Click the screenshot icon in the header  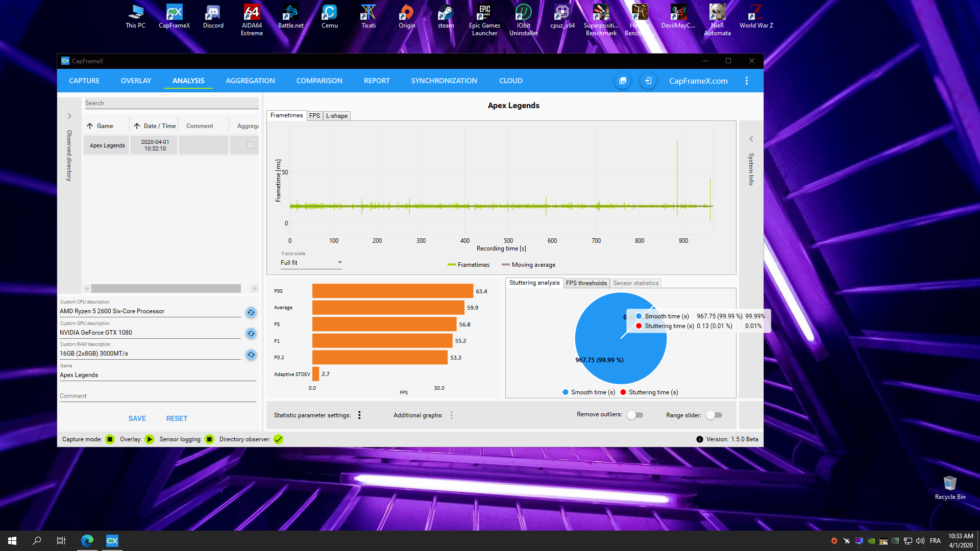point(623,81)
